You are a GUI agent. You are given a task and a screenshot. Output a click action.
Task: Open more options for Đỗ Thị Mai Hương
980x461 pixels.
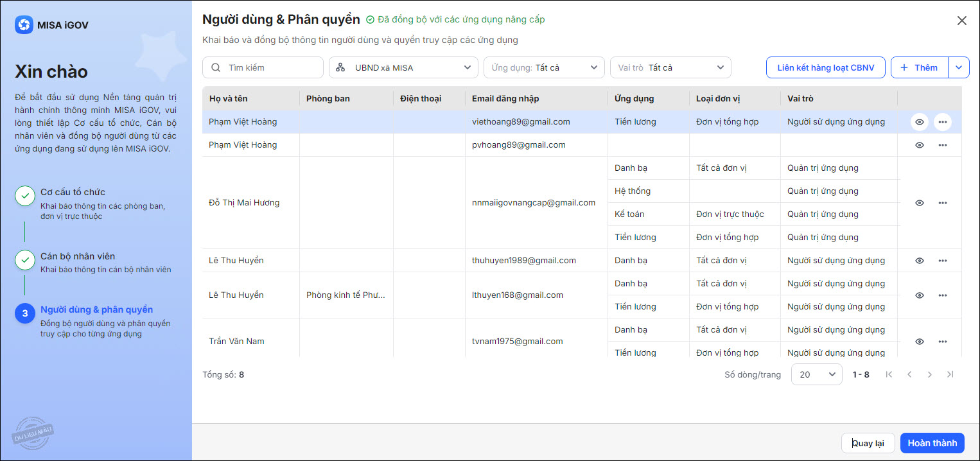(x=942, y=203)
